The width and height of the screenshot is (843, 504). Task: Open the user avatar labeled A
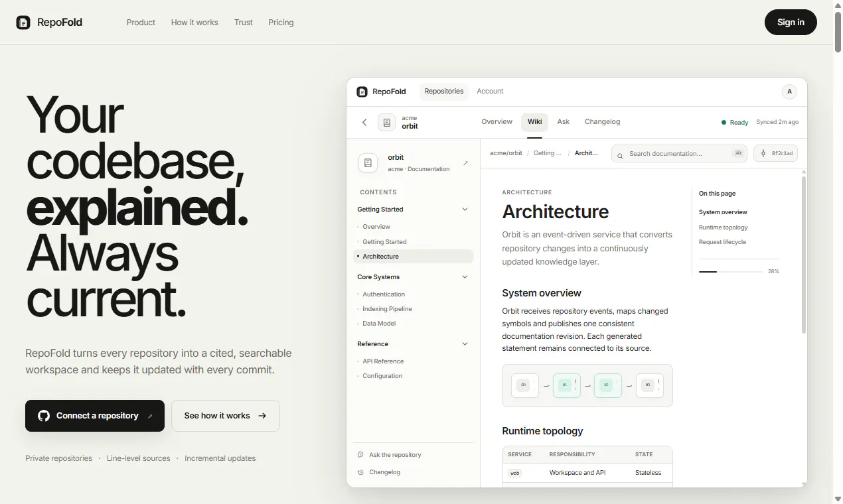click(789, 92)
